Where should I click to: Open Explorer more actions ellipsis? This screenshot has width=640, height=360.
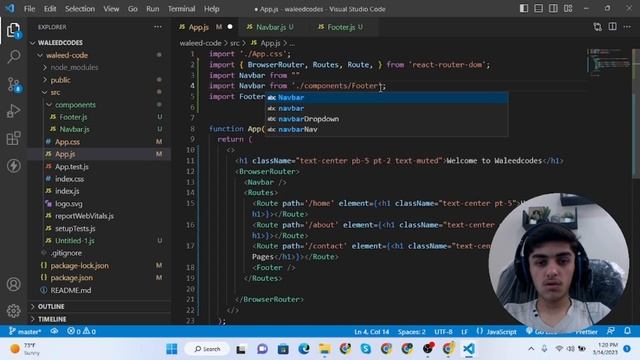coord(158,27)
